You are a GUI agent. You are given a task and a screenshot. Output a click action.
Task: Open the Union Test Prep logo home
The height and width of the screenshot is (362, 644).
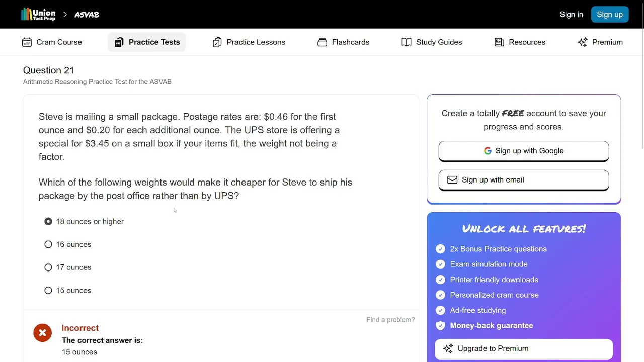(38, 15)
